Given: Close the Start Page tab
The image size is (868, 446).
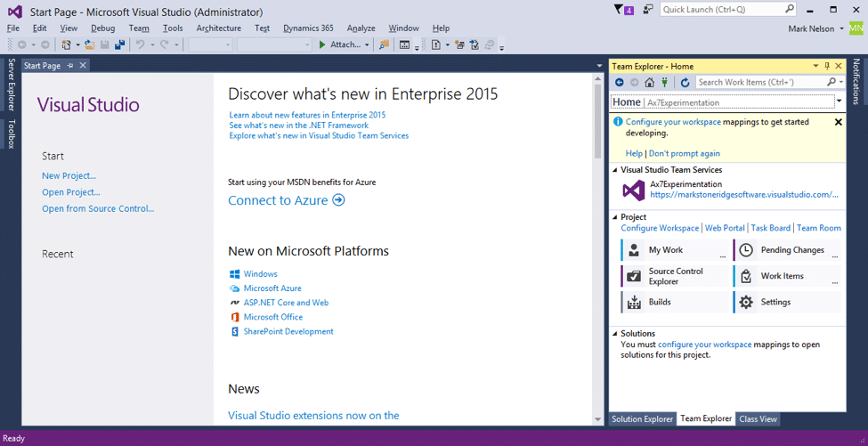Looking at the screenshot, I should (83, 65).
